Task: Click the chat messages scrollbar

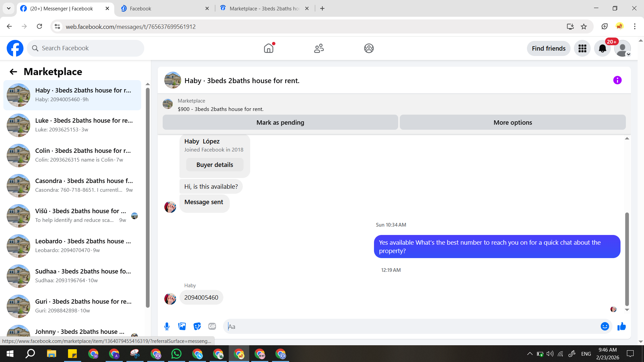Action: click(627, 259)
